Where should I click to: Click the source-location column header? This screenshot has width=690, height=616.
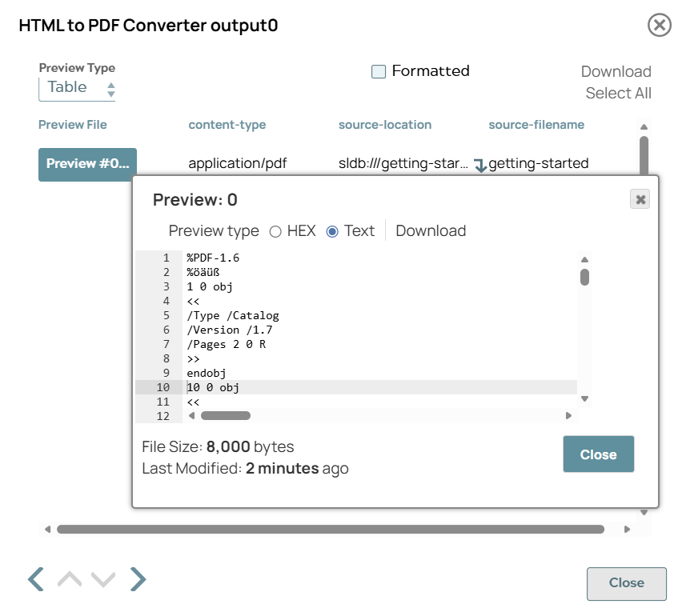(383, 125)
